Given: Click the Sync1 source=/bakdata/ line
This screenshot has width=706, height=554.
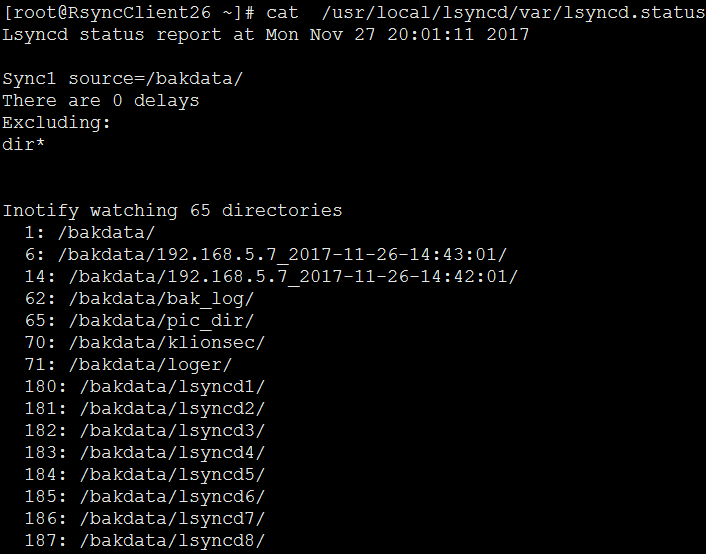Looking at the screenshot, I should click(122, 79).
